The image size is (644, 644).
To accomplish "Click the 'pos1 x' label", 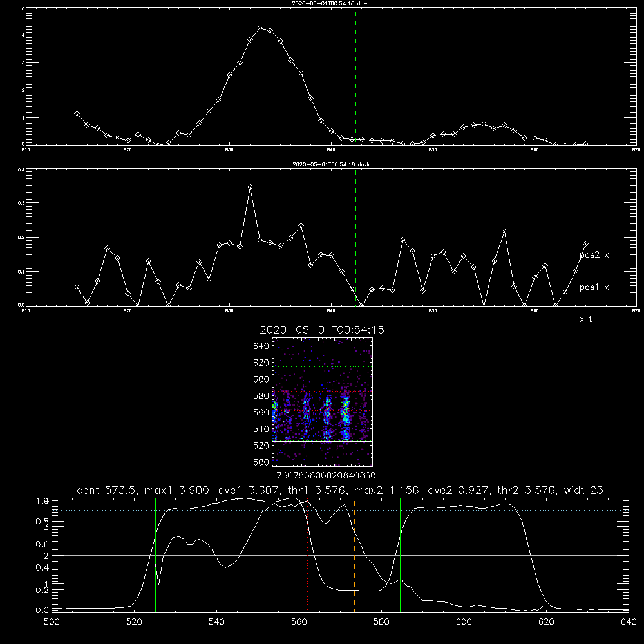I will pyautogui.click(x=594, y=287).
